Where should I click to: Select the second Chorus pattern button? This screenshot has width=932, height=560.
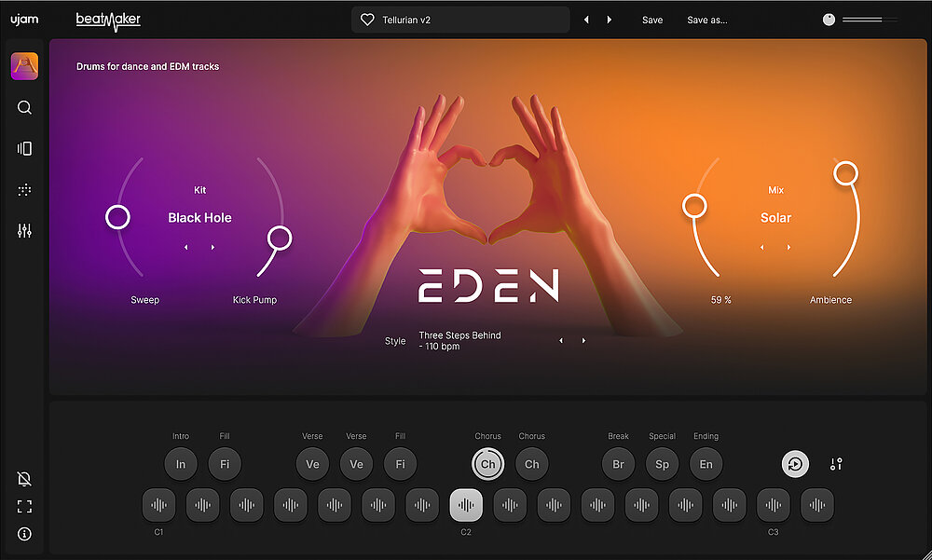(x=532, y=464)
